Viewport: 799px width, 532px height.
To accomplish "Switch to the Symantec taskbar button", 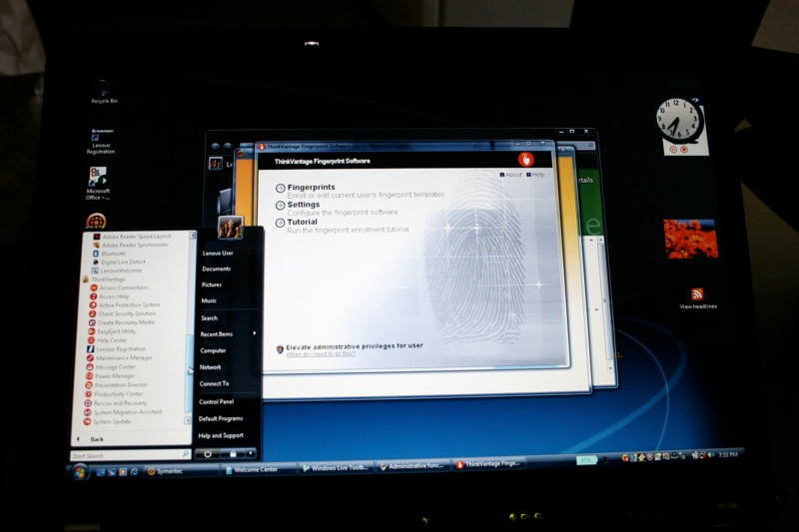I will click(182, 471).
